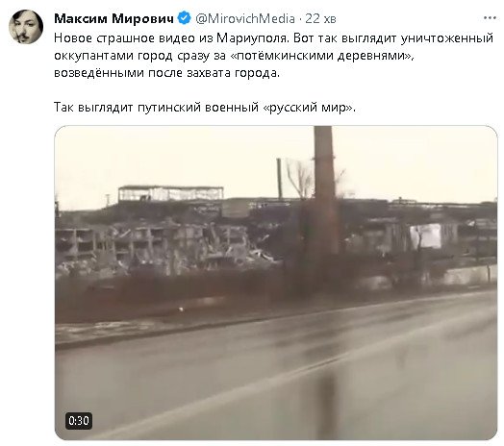Play the Mariupol video

coord(276,283)
